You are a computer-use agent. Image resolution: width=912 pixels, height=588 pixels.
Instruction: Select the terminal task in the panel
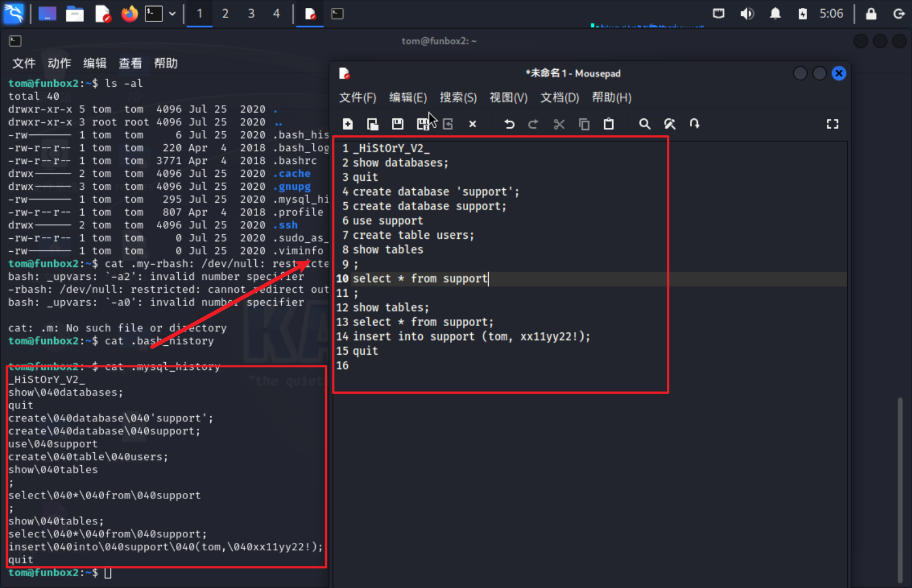pos(337,14)
